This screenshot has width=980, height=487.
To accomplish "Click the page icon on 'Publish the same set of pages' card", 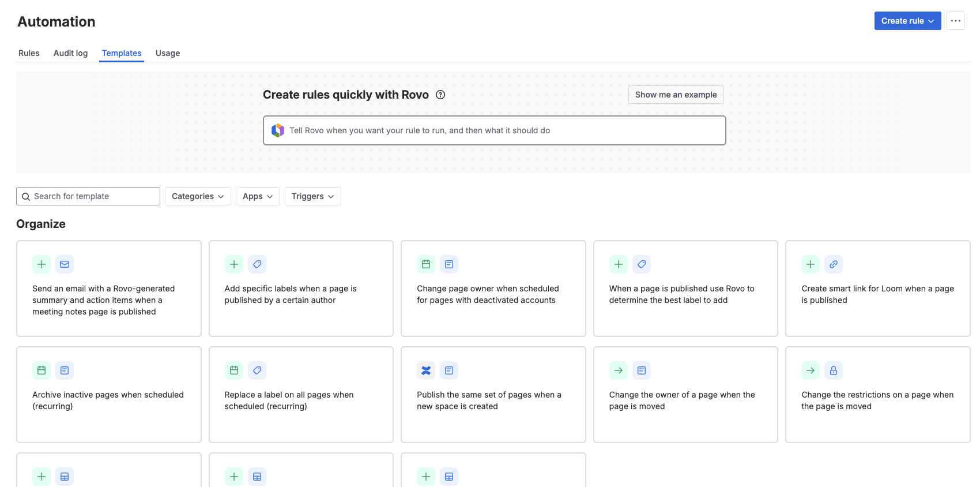I will 449,370.
